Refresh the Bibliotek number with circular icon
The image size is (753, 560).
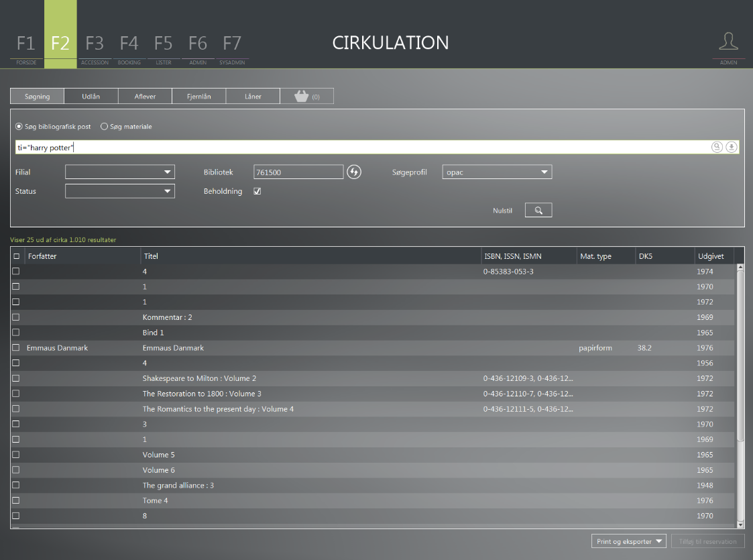(354, 172)
